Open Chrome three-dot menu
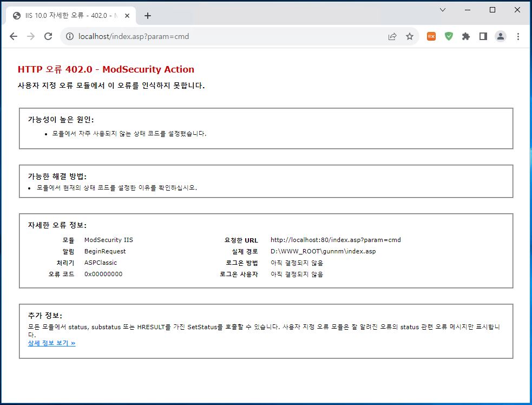This screenshot has height=405, width=532. pyautogui.click(x=518, y=36)
